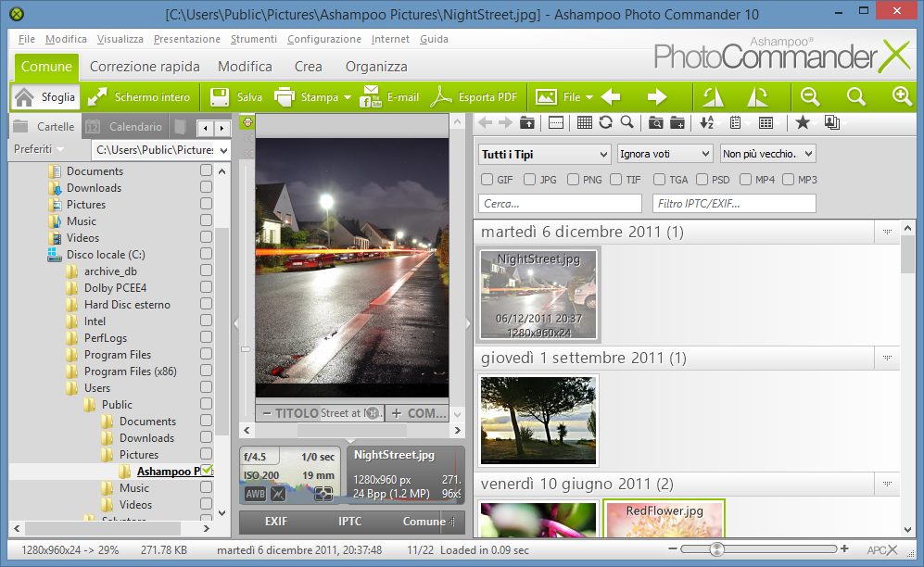Click the browser search magnifier icon
924x567 pixels.
point(627,122)
